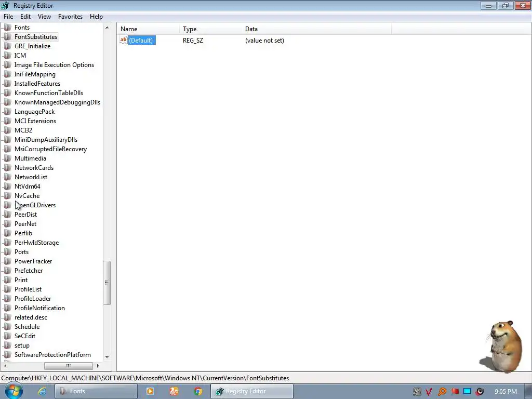Click the folder icon next to PeerNet

click(7, 224)
